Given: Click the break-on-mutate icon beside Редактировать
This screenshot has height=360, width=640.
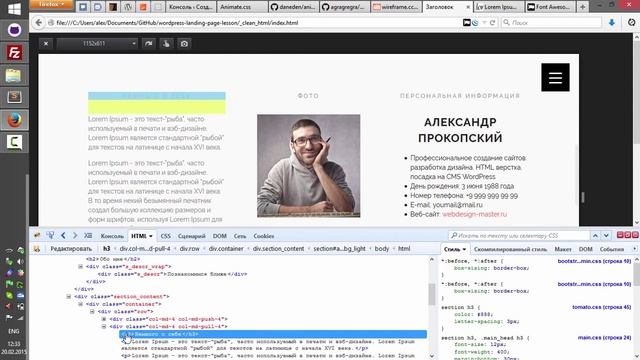Looking at the screenshot, I should tap(37, 249).
